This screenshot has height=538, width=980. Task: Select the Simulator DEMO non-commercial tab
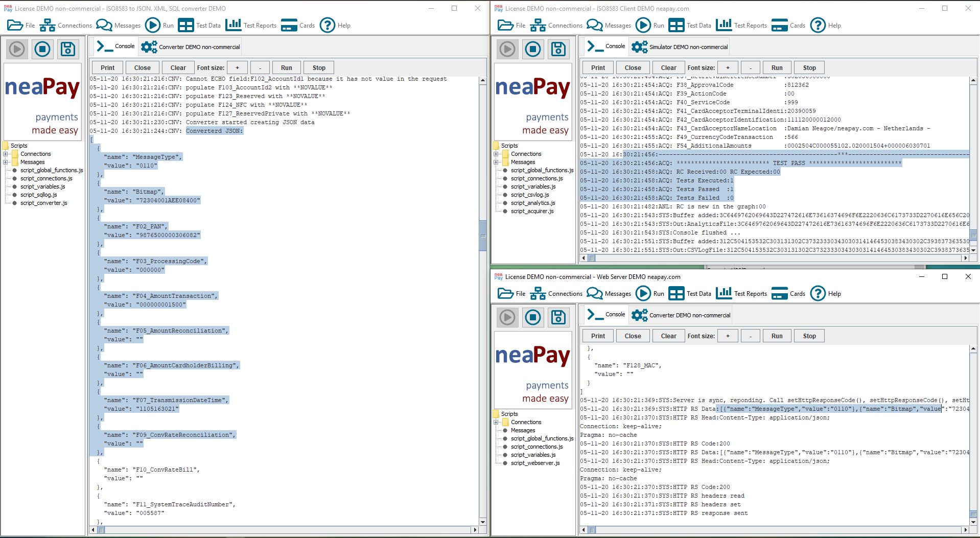pyautogui.click(x=680, y=47)
